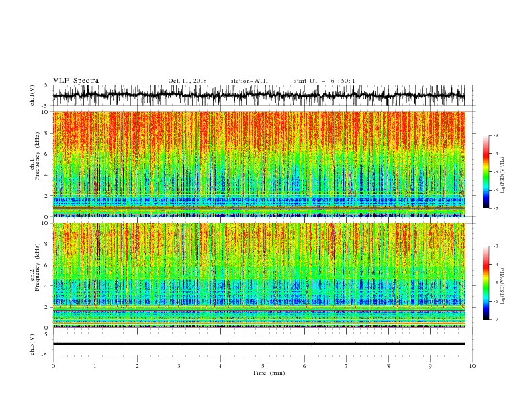Click the 'ch.1(V)' waveform axis label
Screen dimensions: 532x411
[32, 95]
